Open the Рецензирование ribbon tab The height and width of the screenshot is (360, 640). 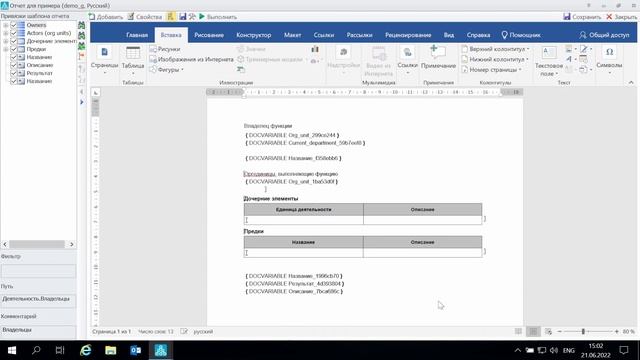click(408, 35)
